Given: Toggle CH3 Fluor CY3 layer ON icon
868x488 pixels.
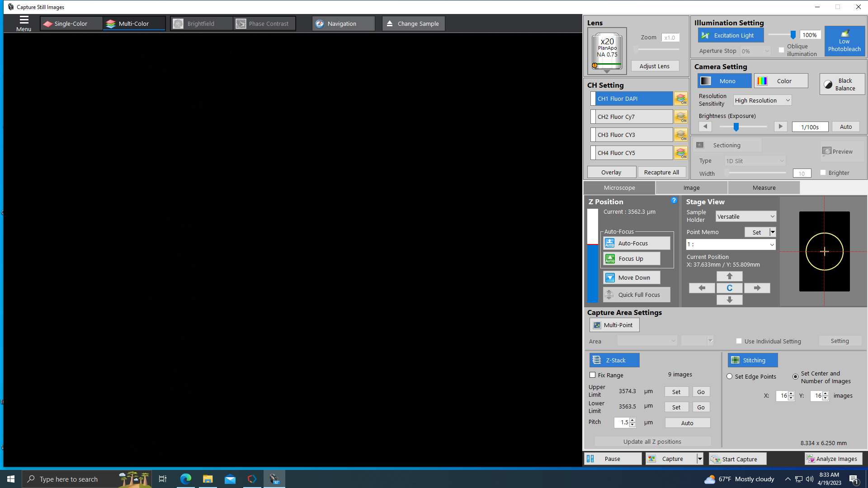Looking at the screenshot, I should tap(681, 135).
